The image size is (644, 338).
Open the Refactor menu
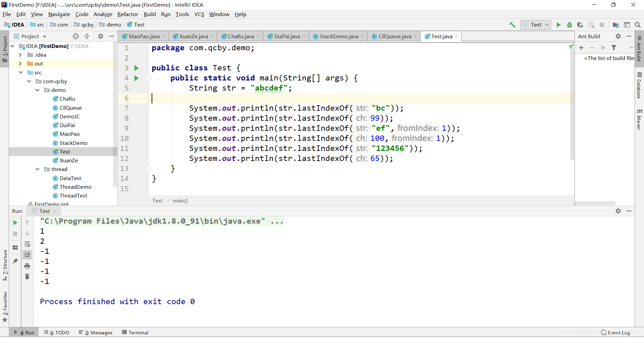click(127, 14)
